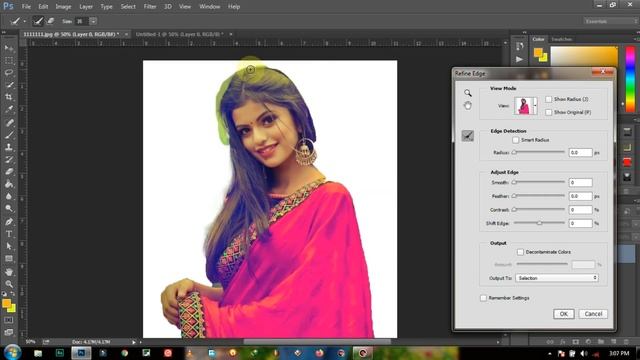Viewport: 640px width, 360px height.
Task: Click the Radius value field
Action: [x=580, y=152]
